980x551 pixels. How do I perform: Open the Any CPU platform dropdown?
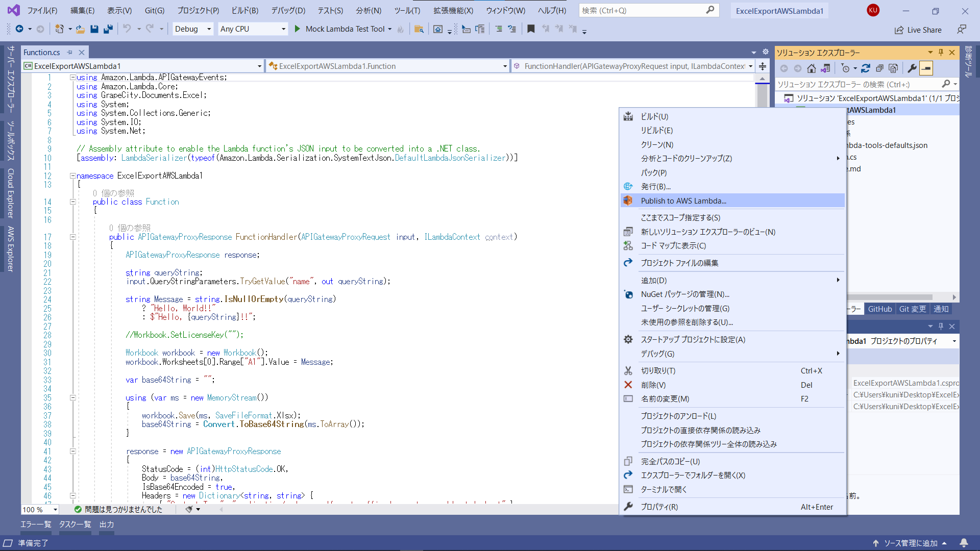point(253,29)
